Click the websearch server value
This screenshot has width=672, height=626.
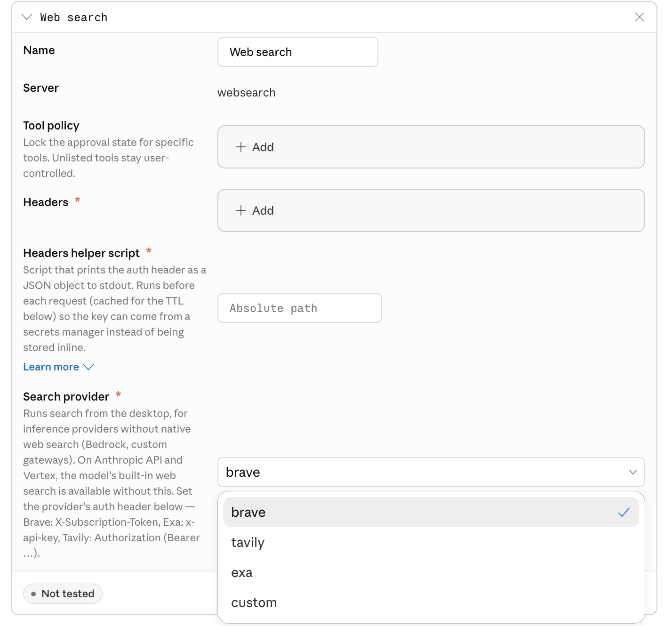click(x=247, y=93)
